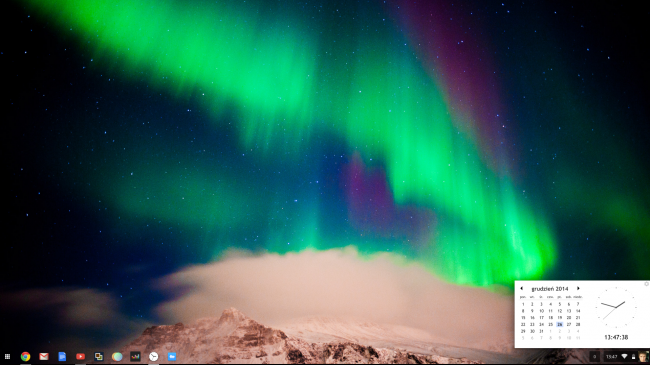The height and width of the screenshot is (365, 650).
Task: Open the colorful equalizer bars app icon
Action: [x=135, y=356]
